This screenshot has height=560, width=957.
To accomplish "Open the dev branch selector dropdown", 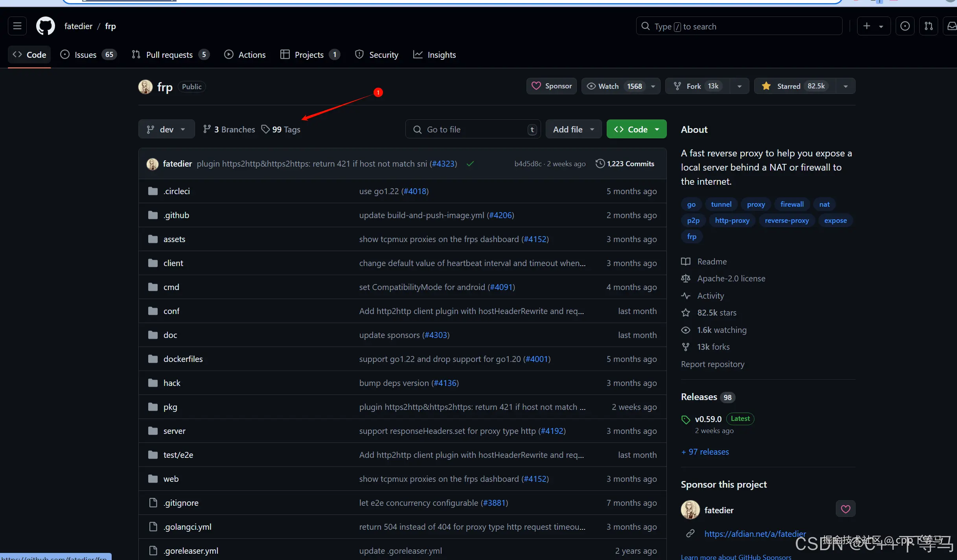I will [166, 129].
